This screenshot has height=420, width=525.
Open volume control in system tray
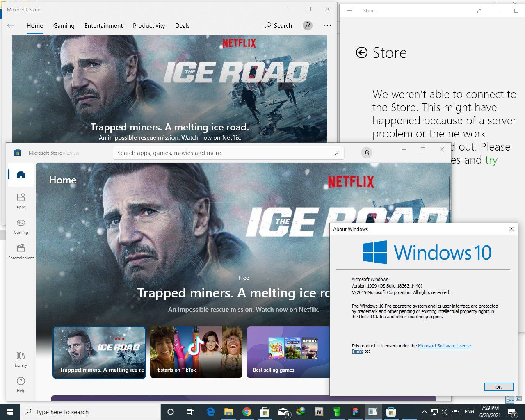[x=444, y=412]
